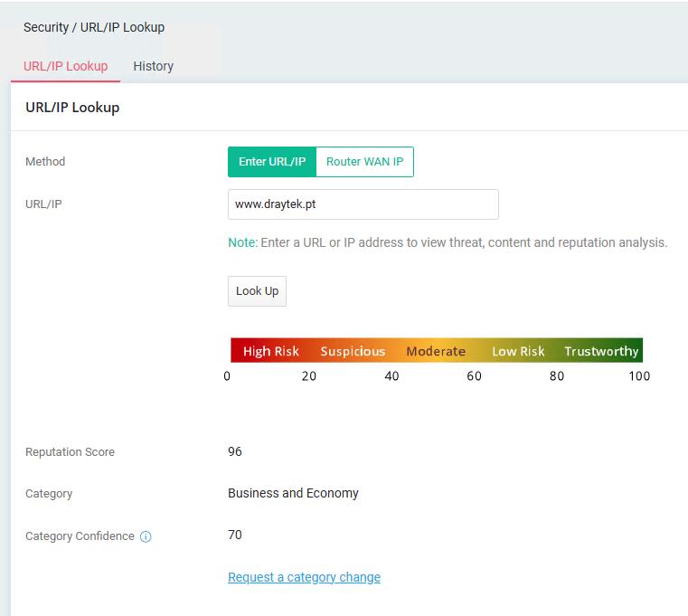Select the Enter URL/IP method
688x616 pixels.
coord(272,162)
